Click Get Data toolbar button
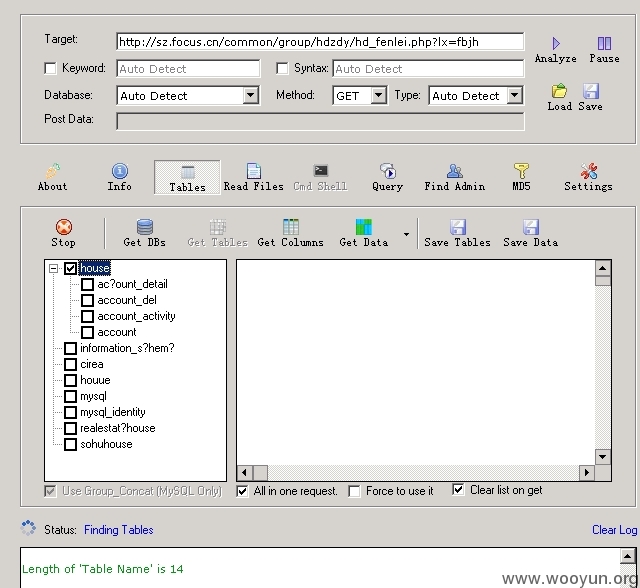 (364, 233)
